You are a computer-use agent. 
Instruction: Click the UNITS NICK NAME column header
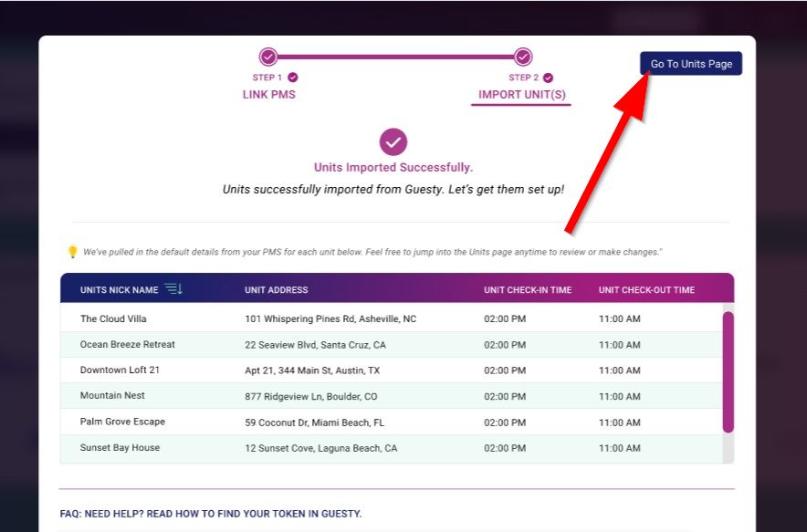tap(120, 289)
